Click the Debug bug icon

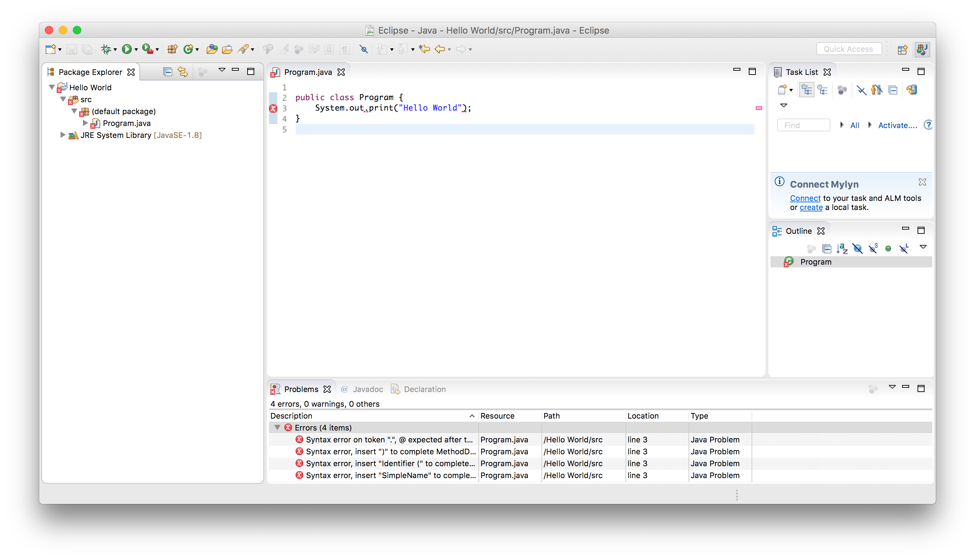pos(106,49)
